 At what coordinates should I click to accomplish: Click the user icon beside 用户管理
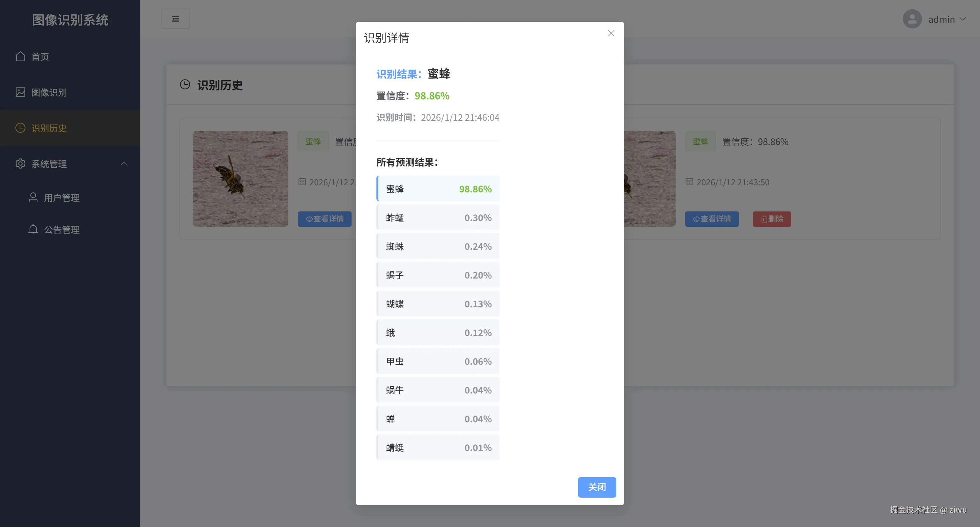coord(33,198)
